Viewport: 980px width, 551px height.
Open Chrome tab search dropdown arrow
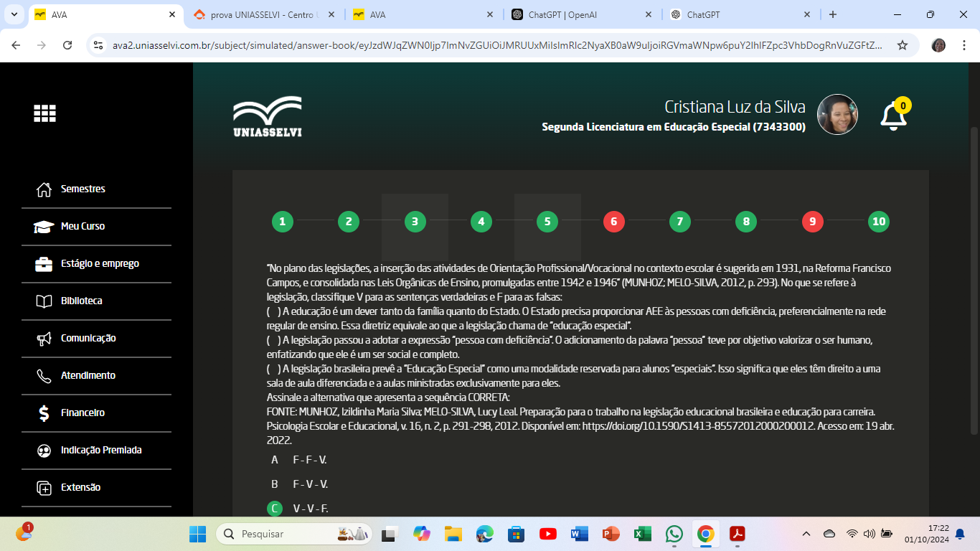tap(15, 14)
